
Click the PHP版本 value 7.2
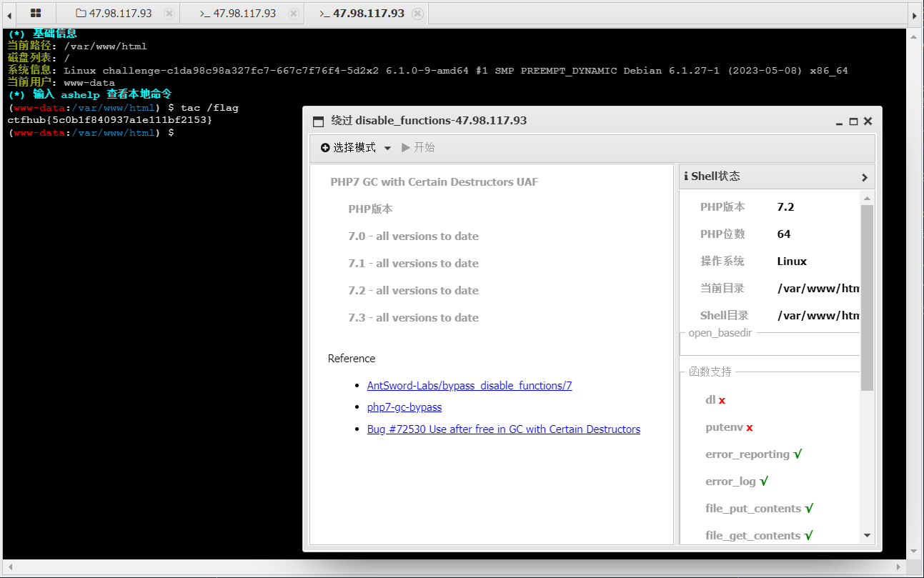(x=785, y=207)
